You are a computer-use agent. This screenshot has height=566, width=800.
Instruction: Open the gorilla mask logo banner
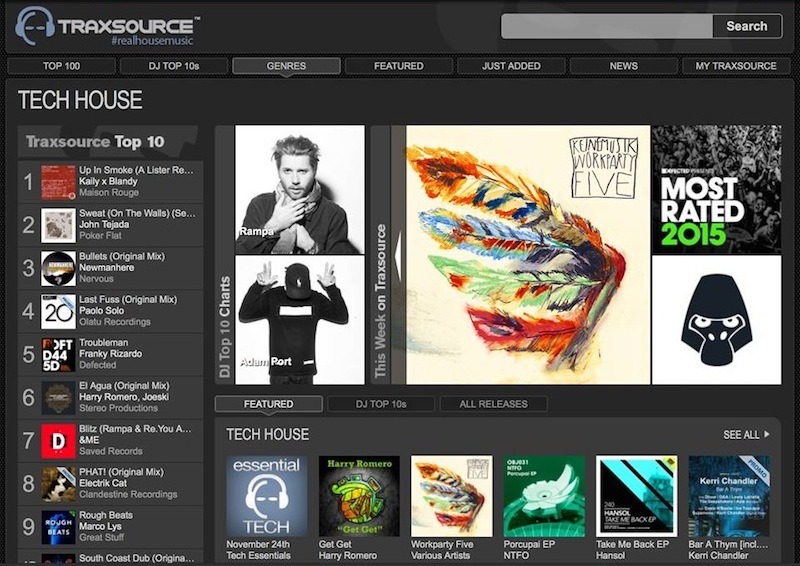tap(716, 320)
